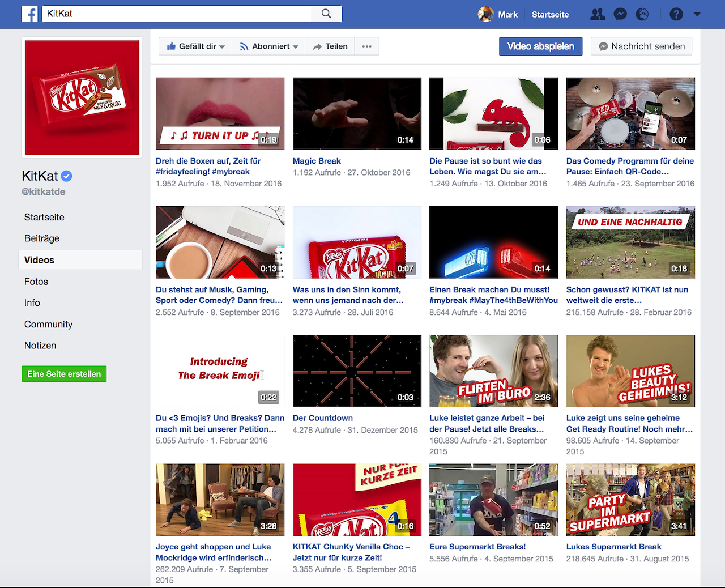Image resolution: width=725 pixels, height=588 pixels.
Task: Click the KitKat verified badge
Action: [x=66, y=176]
